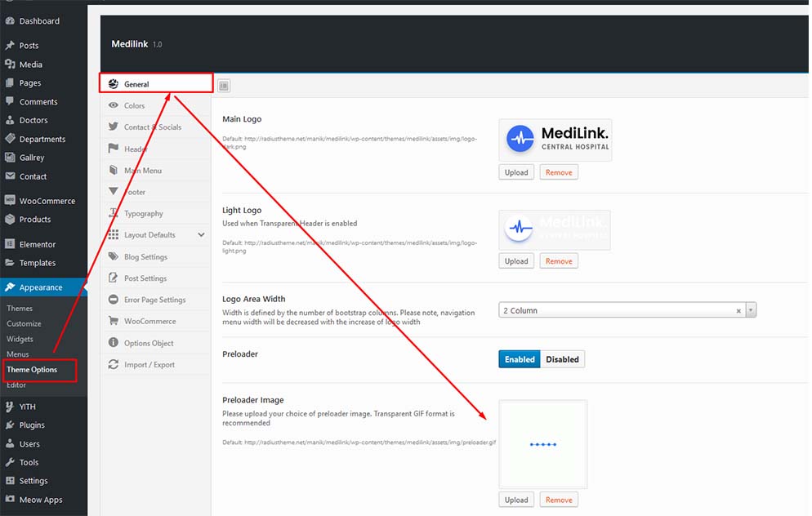Viewport: 812px width, 516px height.
Task: Click the Settings sliders icon
Action: coord(10,481)
